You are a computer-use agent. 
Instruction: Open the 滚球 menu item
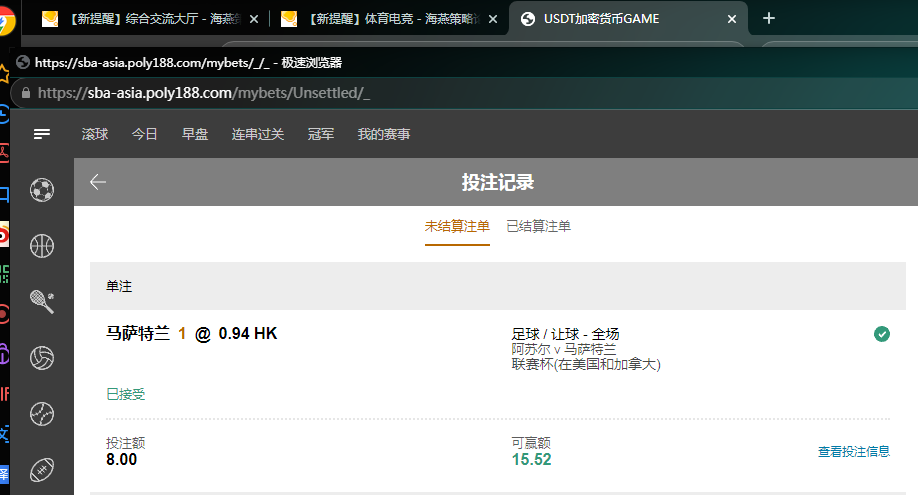(95, 135)
